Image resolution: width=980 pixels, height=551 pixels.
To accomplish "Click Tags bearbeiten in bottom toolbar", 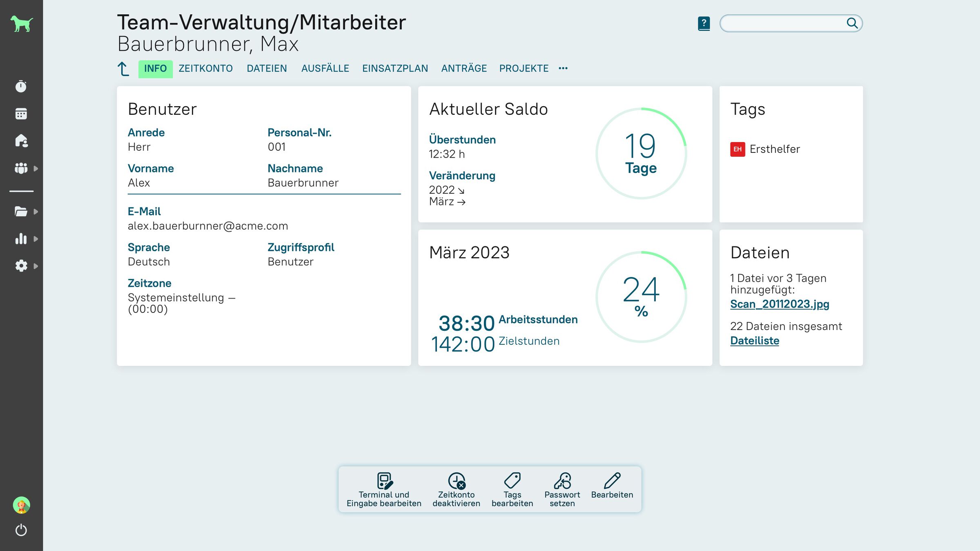I will point(512,489).
